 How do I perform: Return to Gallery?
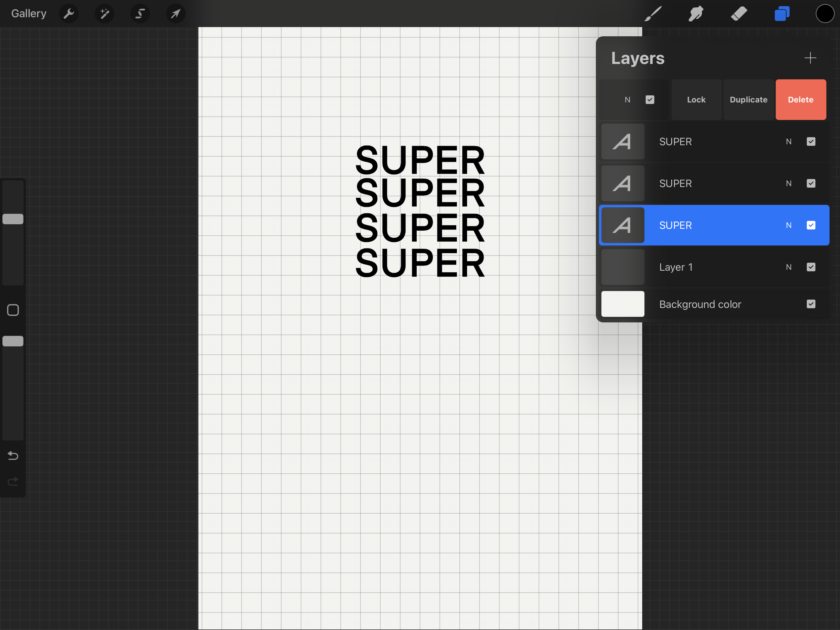[x=29, y=14]
